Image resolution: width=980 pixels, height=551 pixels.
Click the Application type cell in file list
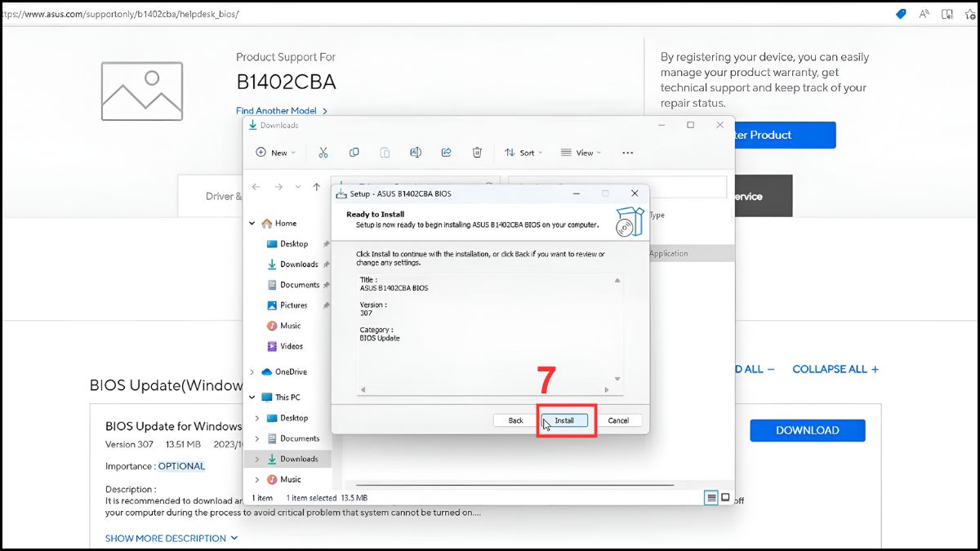(x=669, y=253)
